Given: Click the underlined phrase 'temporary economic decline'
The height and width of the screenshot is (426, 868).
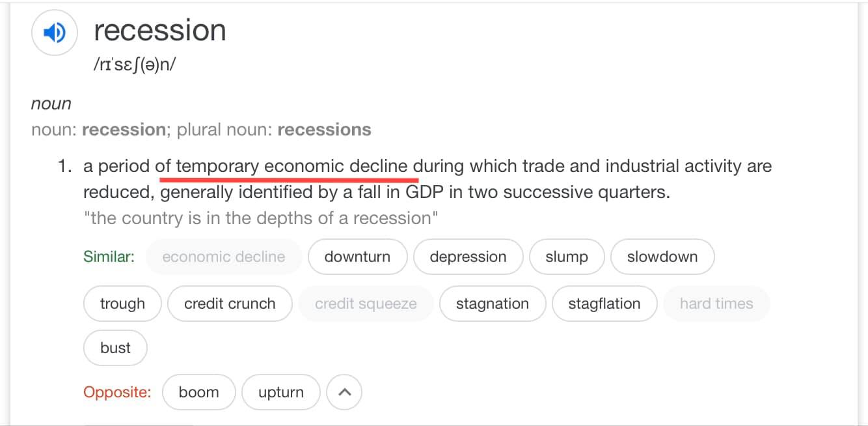Looking at the screenshot, I should pos(292,166).
